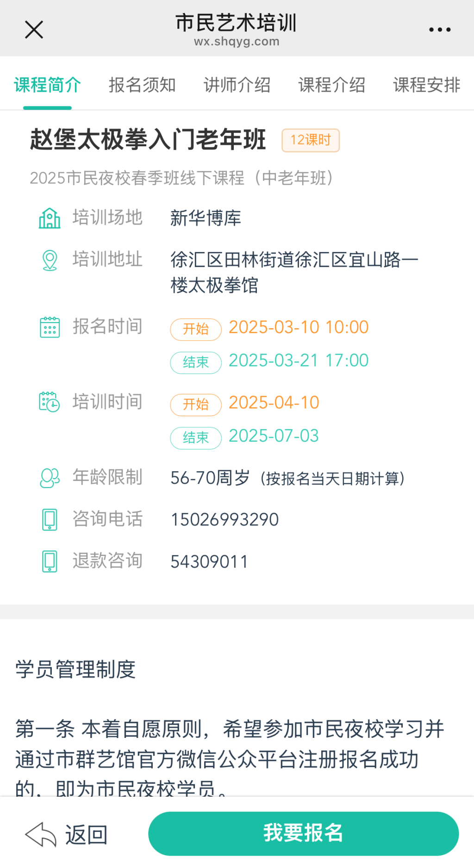The image size is (474, 868).
Task: Close the page with the X icon
Action: (34, 30)
